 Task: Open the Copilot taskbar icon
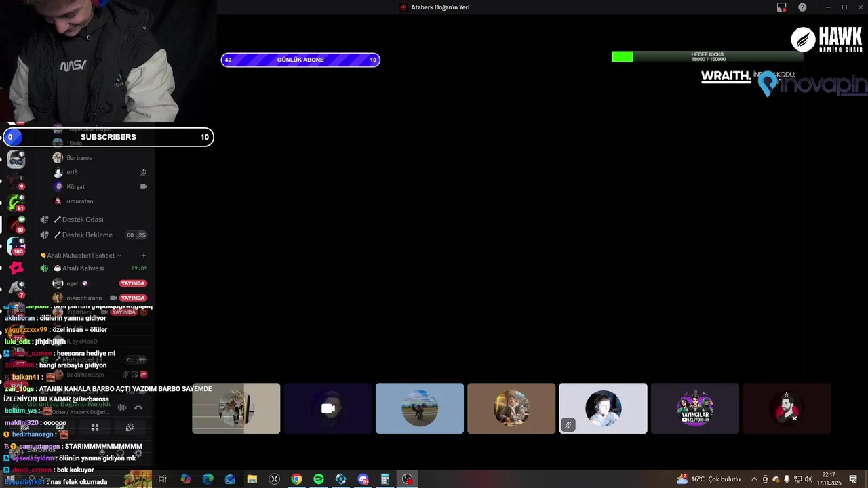click(x=185, y=479)
